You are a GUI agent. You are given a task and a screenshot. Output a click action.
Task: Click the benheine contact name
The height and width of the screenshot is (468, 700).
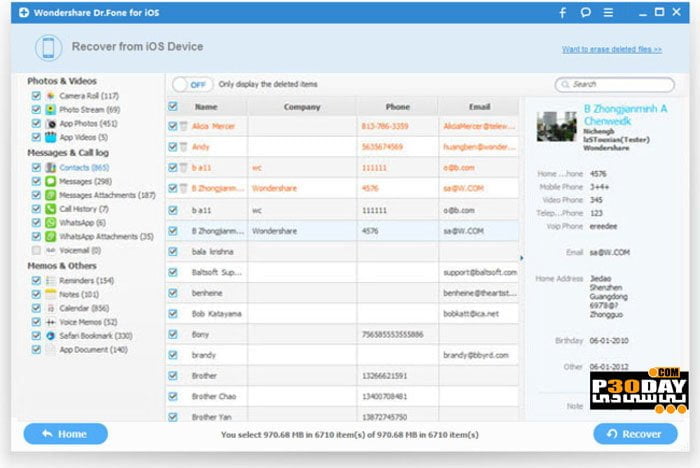[x=207, y=293]
